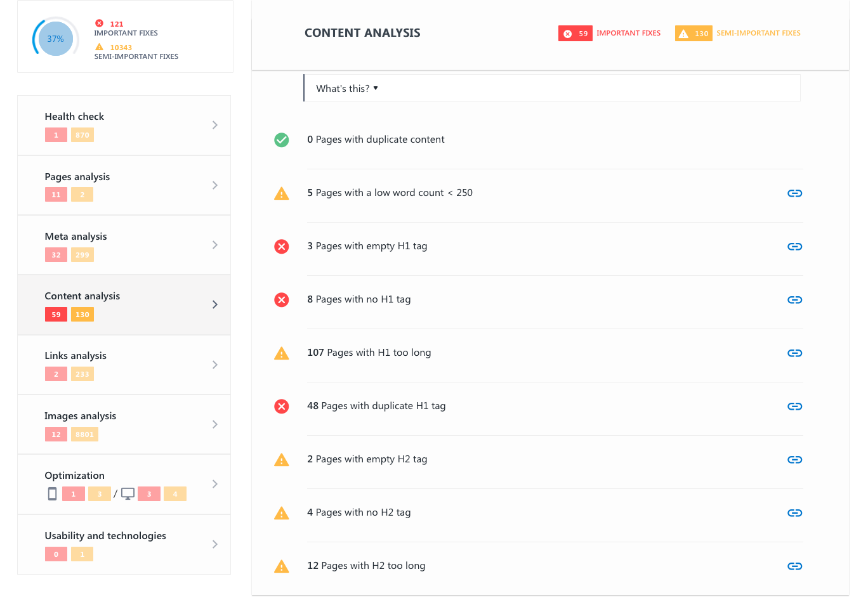Open link icon for empty H1 tag pages
The width and height of the screenshot is (868, 600).
tap(794, 247)
